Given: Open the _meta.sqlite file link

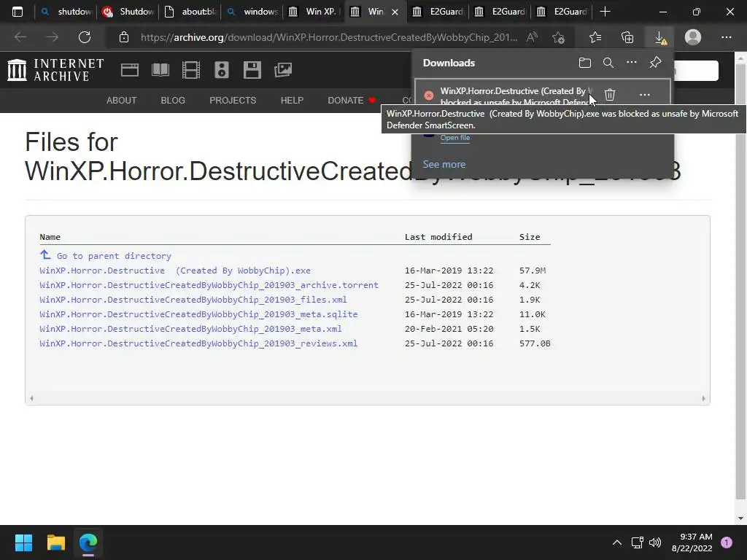Looking at the screenshot, I should coord(198,314).
